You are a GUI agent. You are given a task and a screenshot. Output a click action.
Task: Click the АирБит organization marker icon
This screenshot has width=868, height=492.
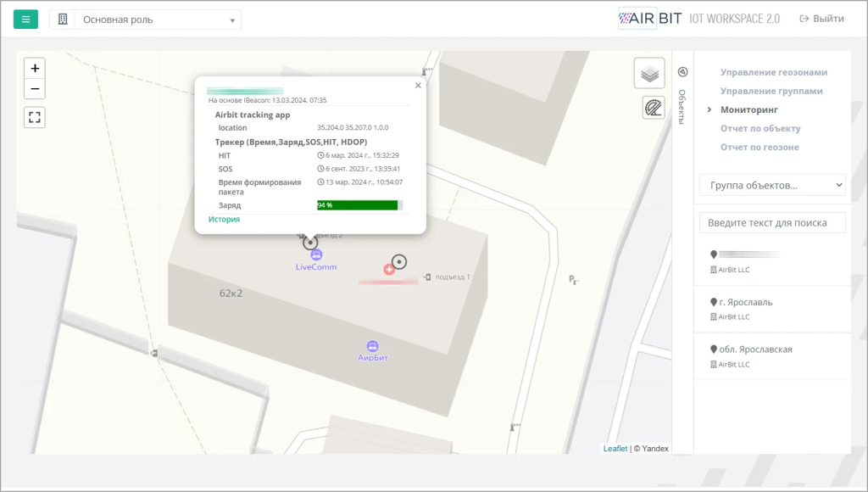coord(372,346)
